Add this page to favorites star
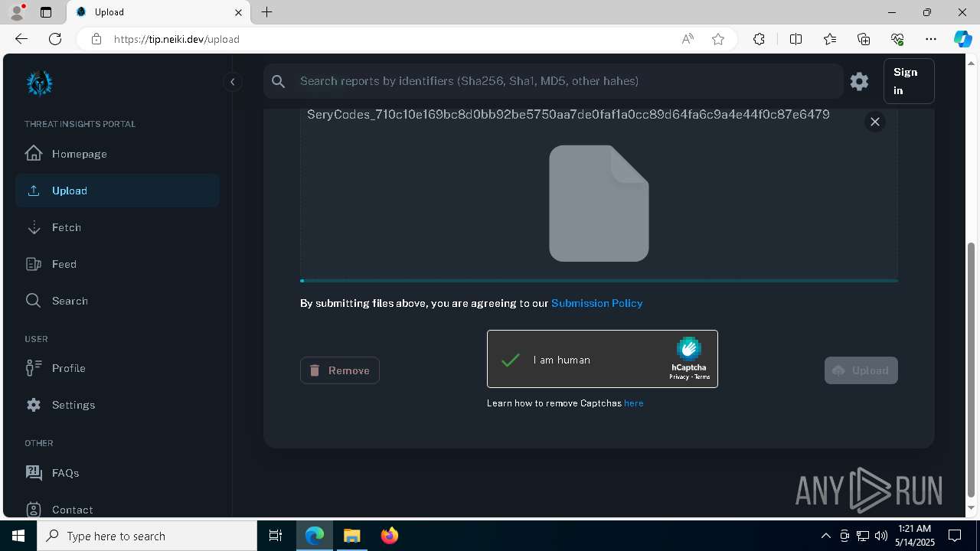Viewport: 980px width, 551px height. (718, 39)
